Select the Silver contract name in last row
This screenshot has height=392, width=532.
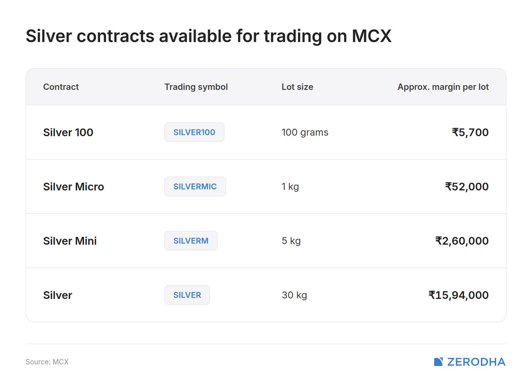tap(58, 295)
